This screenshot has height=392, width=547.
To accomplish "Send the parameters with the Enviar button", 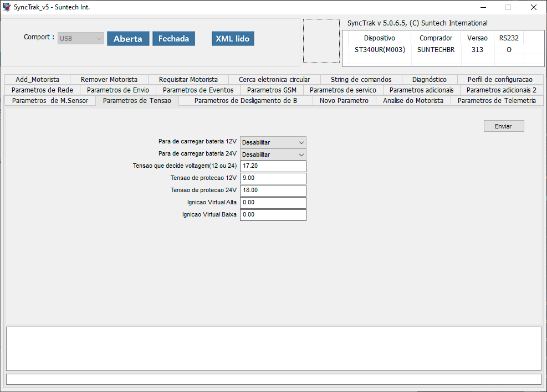I will point(503,126).
